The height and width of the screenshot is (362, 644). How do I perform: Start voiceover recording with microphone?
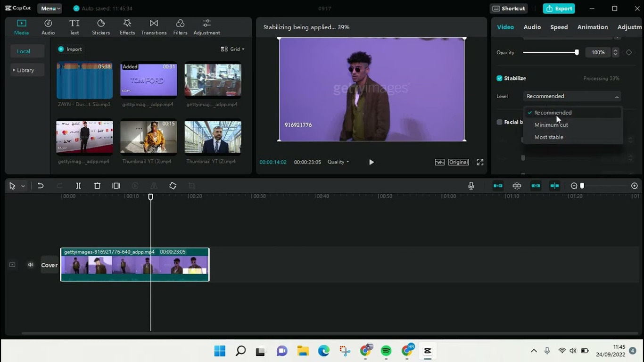point(471,186)
